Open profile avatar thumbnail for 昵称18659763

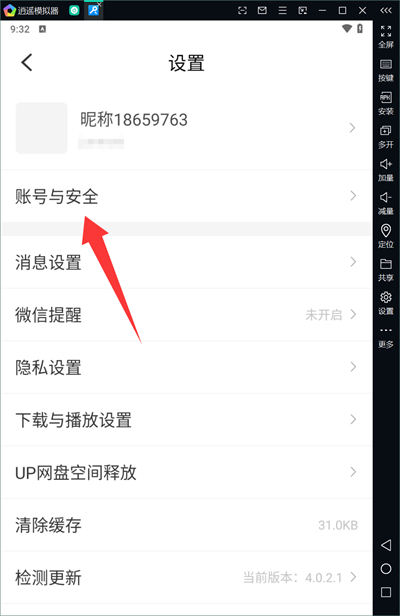[41, 128]
